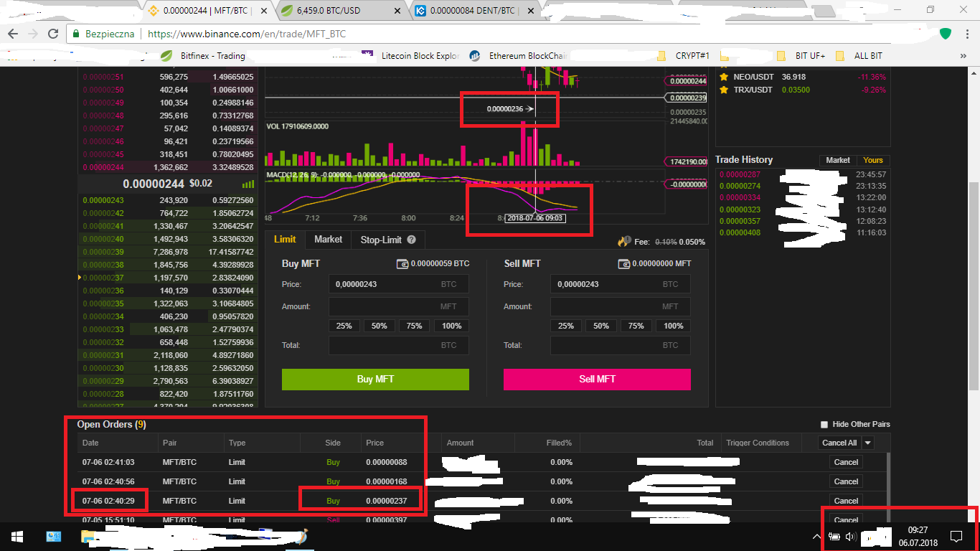
Task: Click the star beside NEO/USDT
Action: [x=724, y=77]
